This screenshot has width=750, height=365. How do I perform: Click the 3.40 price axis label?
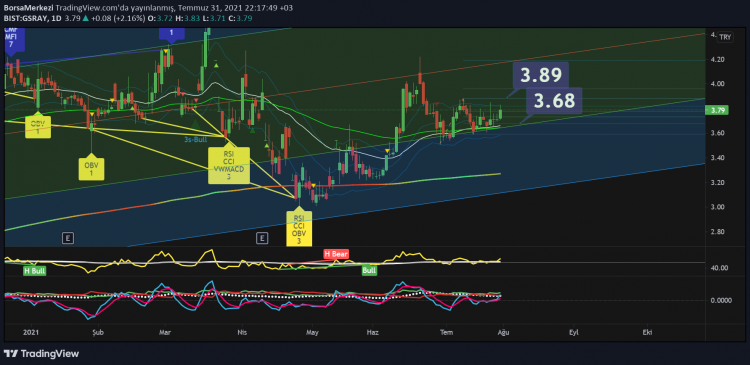tap(717, 158)
